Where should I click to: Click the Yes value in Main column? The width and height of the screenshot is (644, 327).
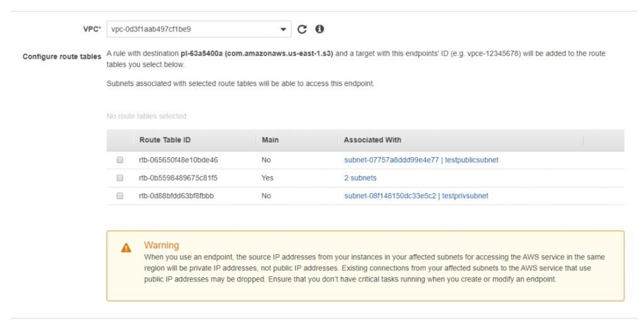tap(267, 178)
